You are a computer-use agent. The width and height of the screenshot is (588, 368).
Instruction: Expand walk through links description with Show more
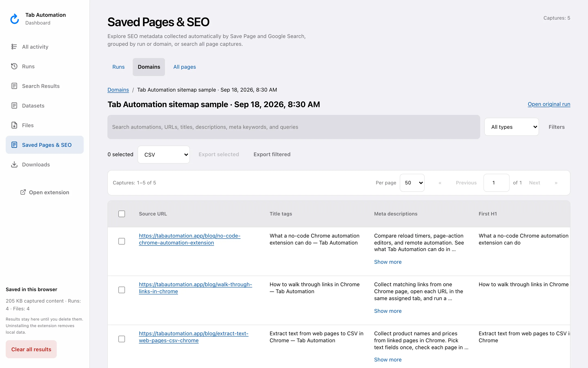coord(388,311)
